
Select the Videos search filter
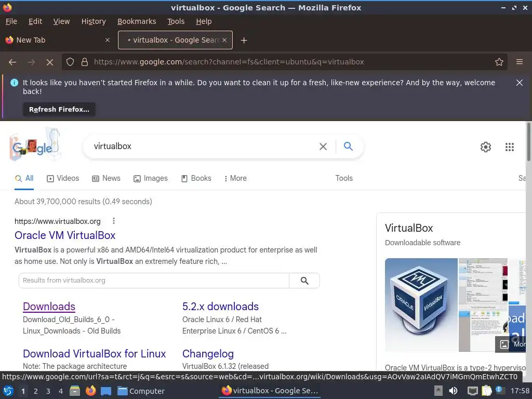(x=63, y=179)
